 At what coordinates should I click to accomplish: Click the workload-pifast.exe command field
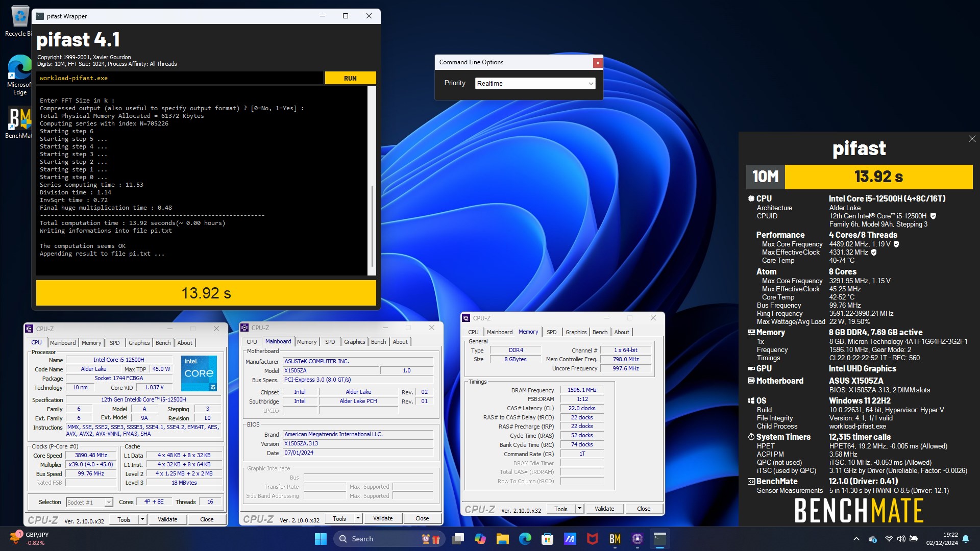coord(180,78)
